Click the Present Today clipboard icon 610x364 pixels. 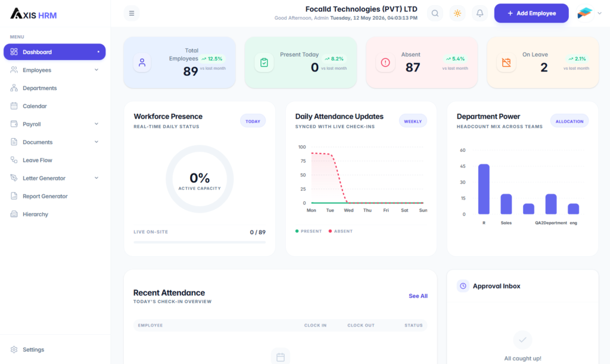tap(264, 62)
